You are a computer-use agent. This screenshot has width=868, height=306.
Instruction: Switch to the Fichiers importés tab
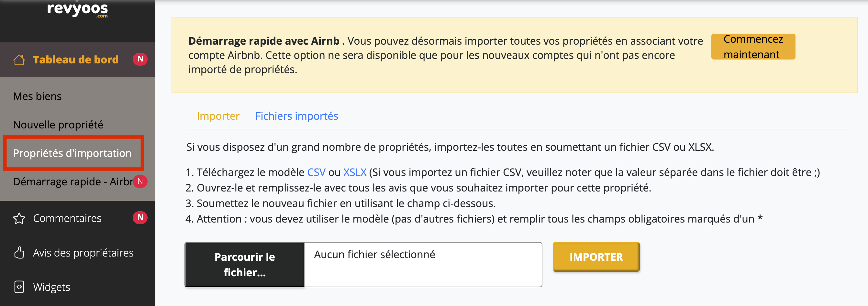pos(296,116)
